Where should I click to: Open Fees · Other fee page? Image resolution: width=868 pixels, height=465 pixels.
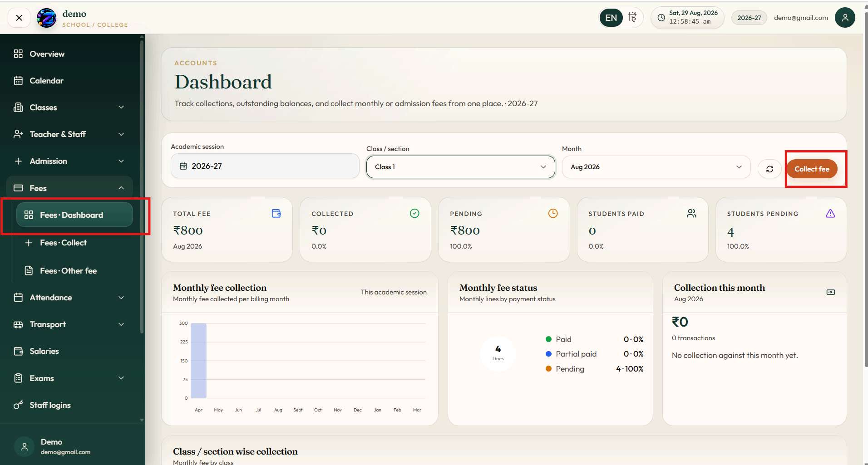tap(74, 271)
